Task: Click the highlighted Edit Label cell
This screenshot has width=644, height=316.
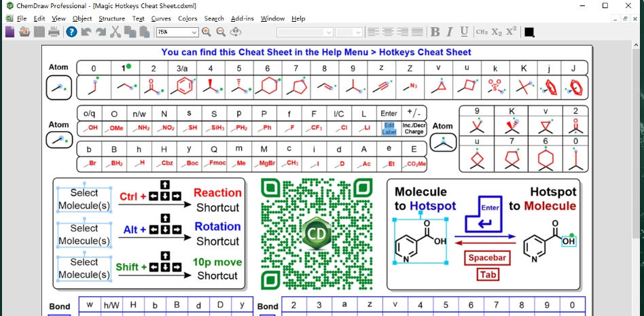Action: point(389,128)
